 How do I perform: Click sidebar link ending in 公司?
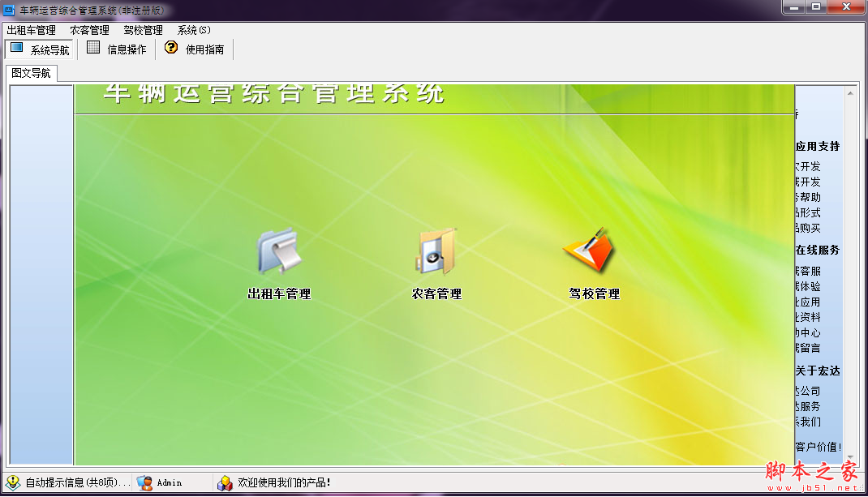[x=808, y=392]
